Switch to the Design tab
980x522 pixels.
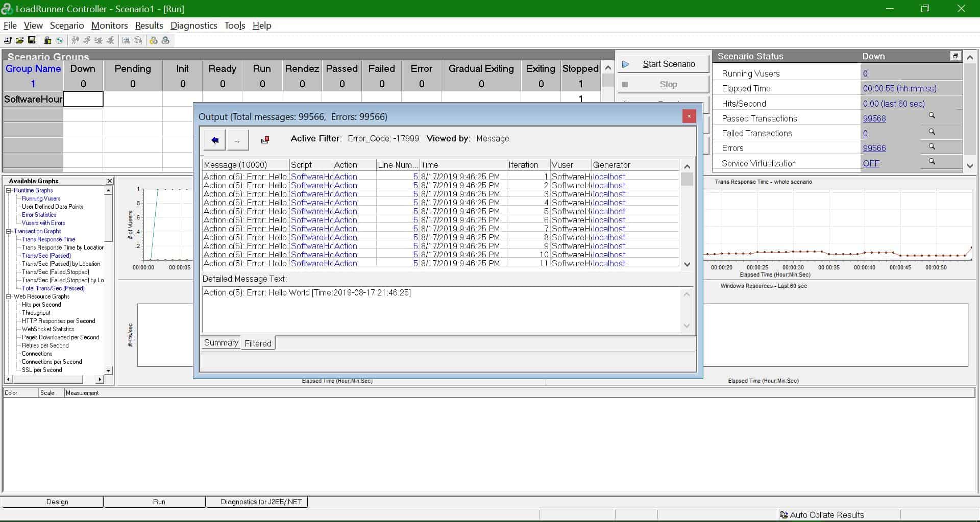point(57,502)
